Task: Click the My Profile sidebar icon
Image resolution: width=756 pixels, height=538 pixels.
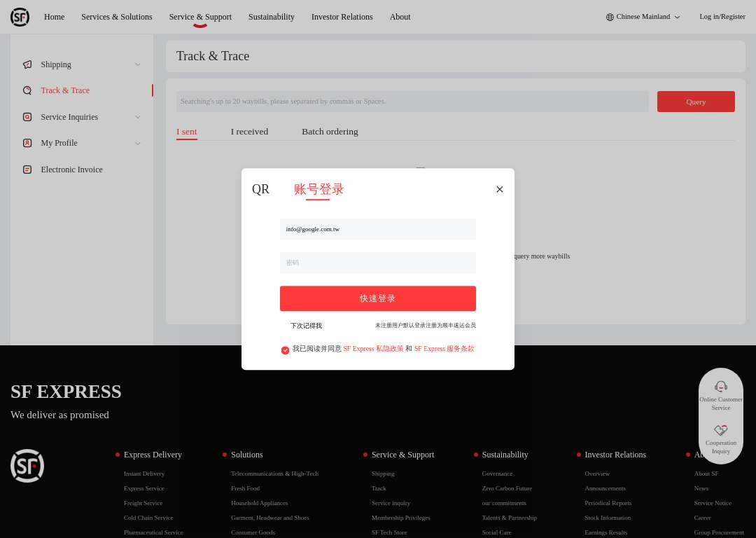Action: coord(27,143)
